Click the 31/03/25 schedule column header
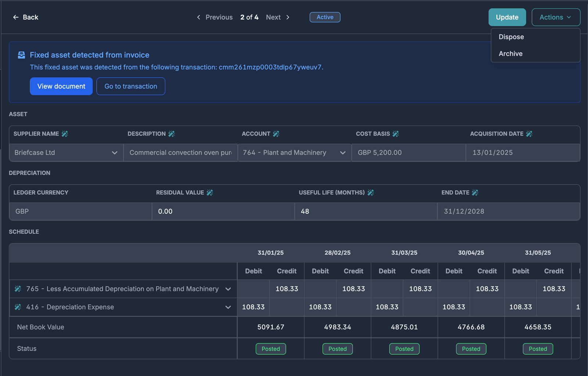Viewport: 588px width, 376px height. coord(404,253)
